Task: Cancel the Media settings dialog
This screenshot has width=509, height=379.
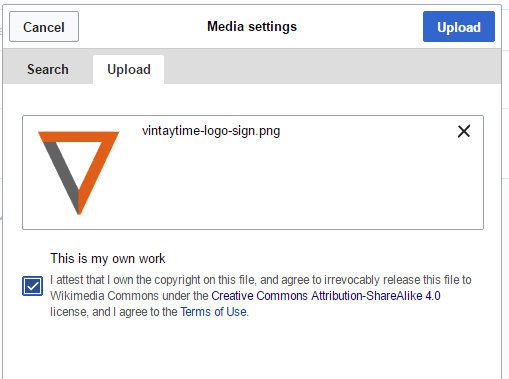Action: pos(44,27)
